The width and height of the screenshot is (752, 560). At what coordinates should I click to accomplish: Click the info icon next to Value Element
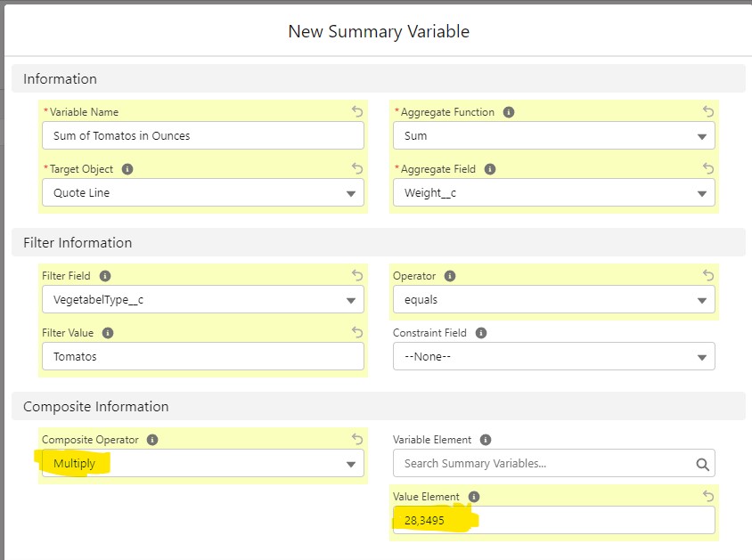474,497
